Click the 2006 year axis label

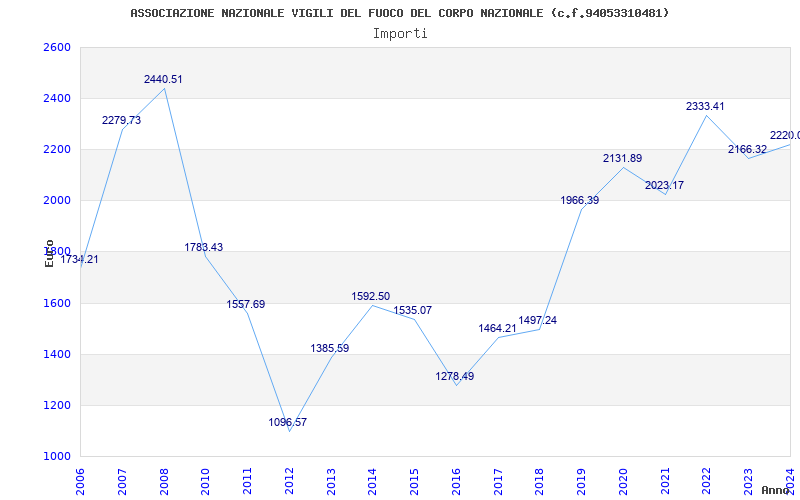80,481
